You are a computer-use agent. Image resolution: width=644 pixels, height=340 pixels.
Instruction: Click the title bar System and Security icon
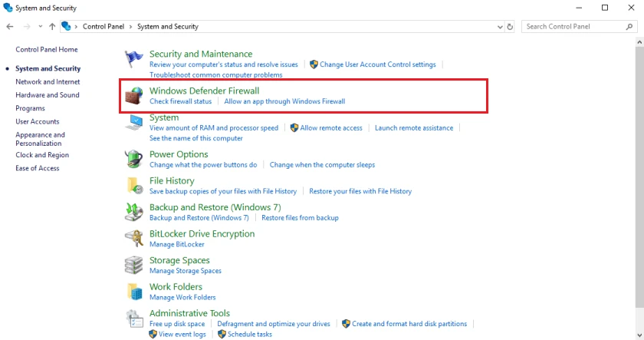(8, 8)
